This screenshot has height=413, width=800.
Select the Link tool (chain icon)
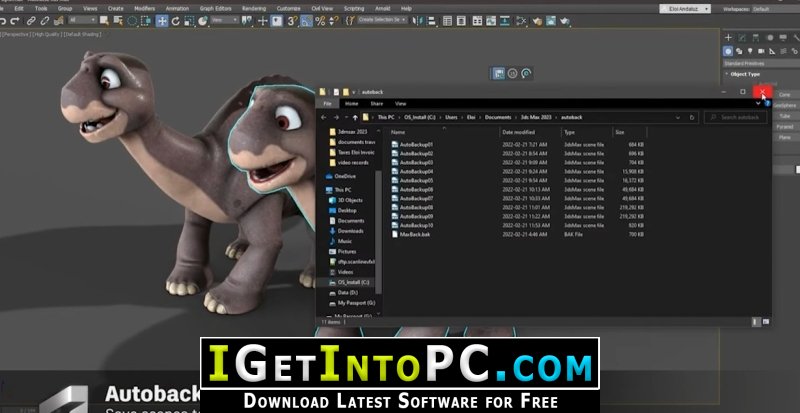31,21
